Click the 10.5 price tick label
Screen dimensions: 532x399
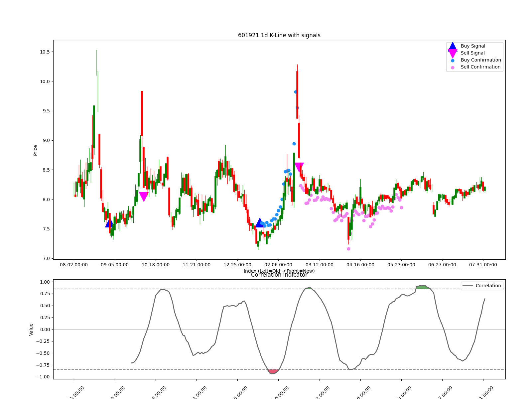(45, 52)
